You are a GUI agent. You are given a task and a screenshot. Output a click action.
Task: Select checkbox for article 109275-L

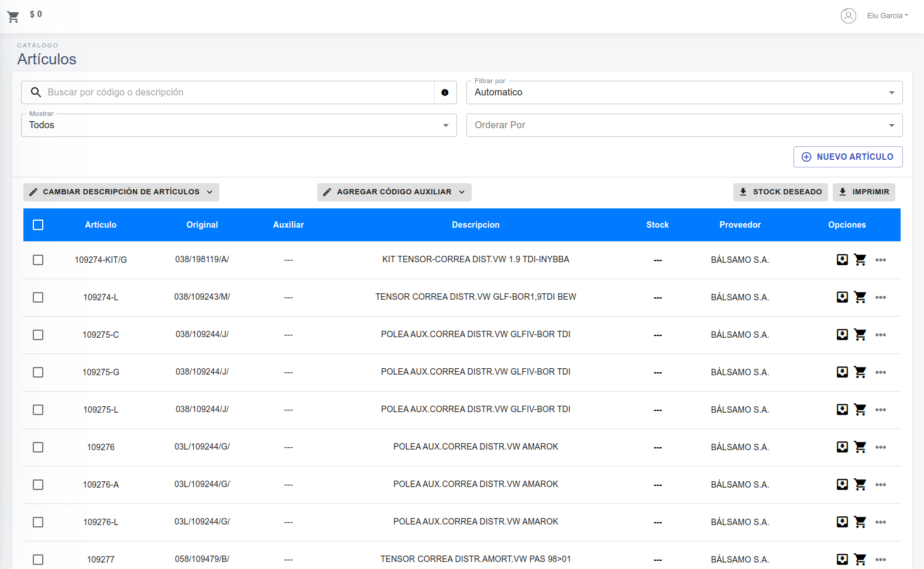(38, 410)
